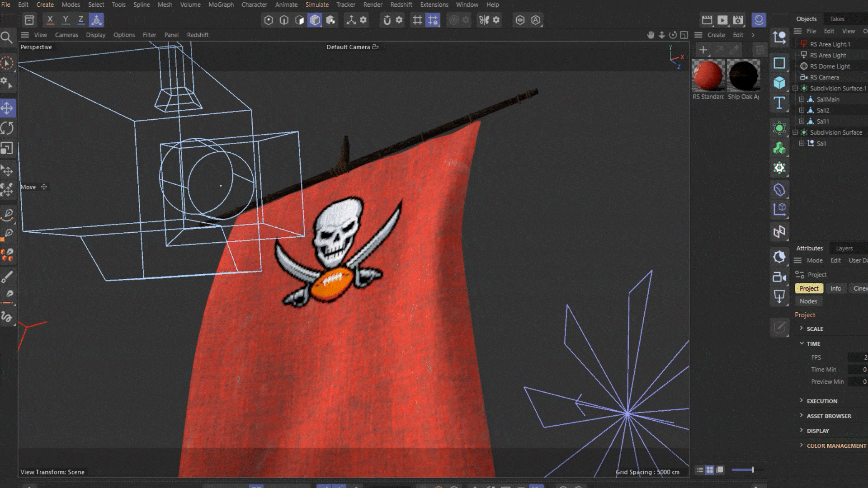Toggle Y axis lock
Image resolution: width=868 pixels, height=488 pixels.
pos(66,20)
